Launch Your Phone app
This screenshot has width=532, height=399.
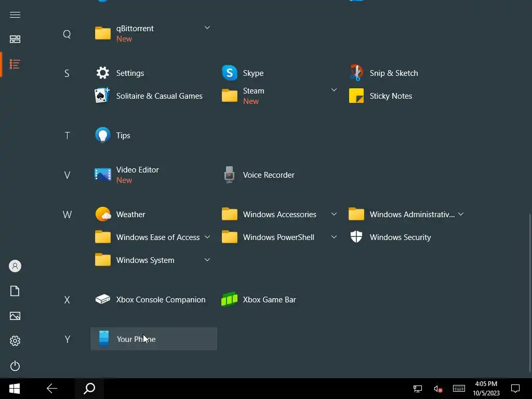coord(153,339)
